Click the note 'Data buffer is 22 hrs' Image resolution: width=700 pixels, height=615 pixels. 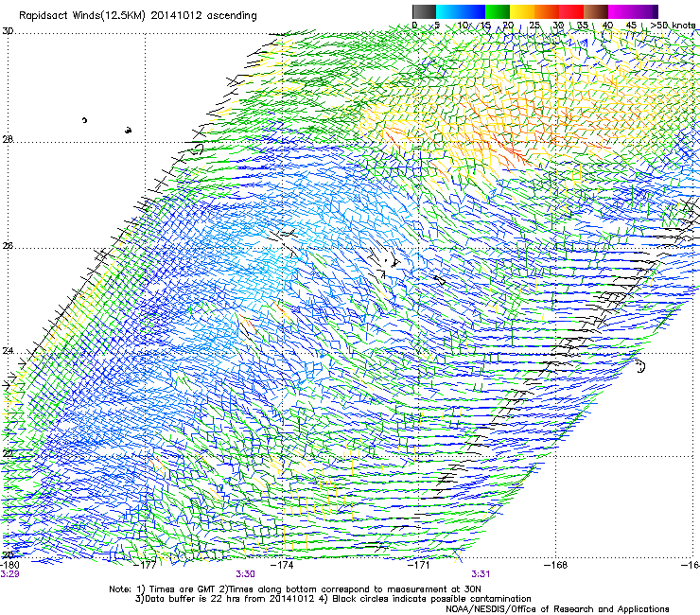(192, 599)
